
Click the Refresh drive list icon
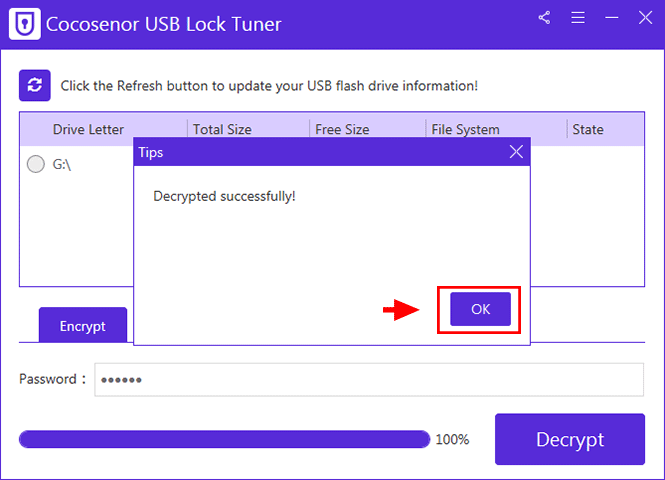[35, 85]
